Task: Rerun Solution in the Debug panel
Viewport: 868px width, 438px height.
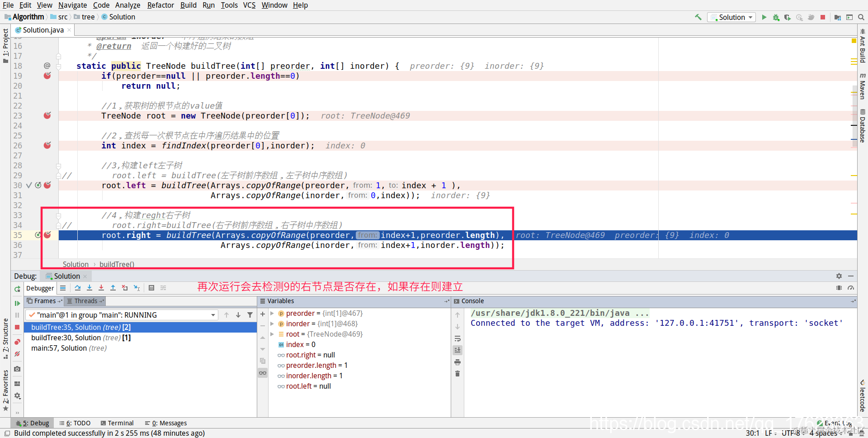Action: (17, 289)
